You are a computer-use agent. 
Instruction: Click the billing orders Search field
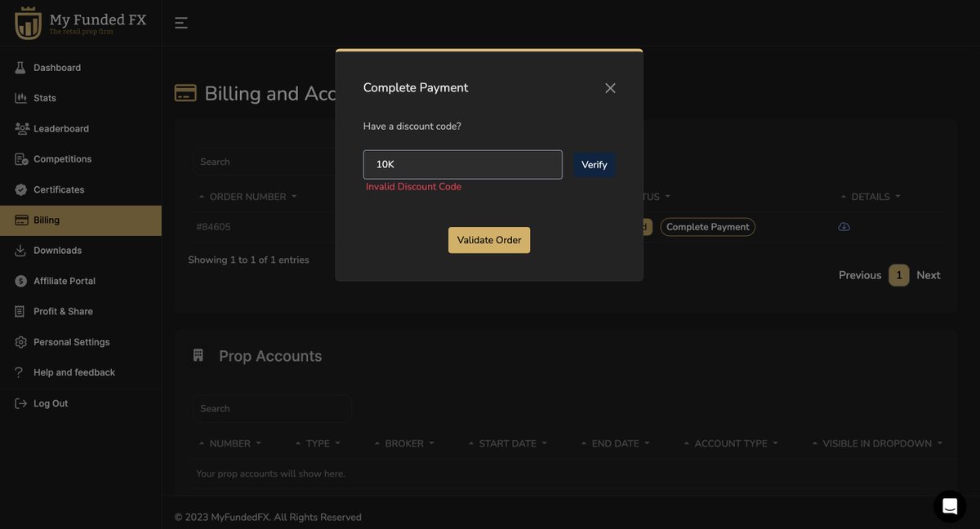(x=265, y=162)
